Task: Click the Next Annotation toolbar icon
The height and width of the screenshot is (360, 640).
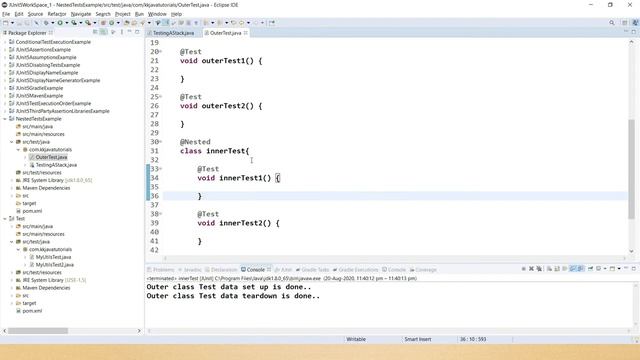Action: pos(206,23)
